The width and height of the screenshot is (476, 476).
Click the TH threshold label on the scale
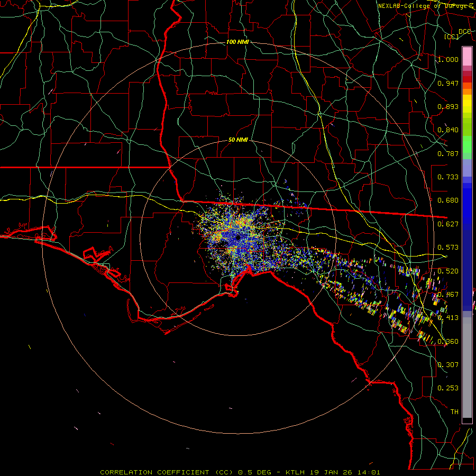point(454,411)
